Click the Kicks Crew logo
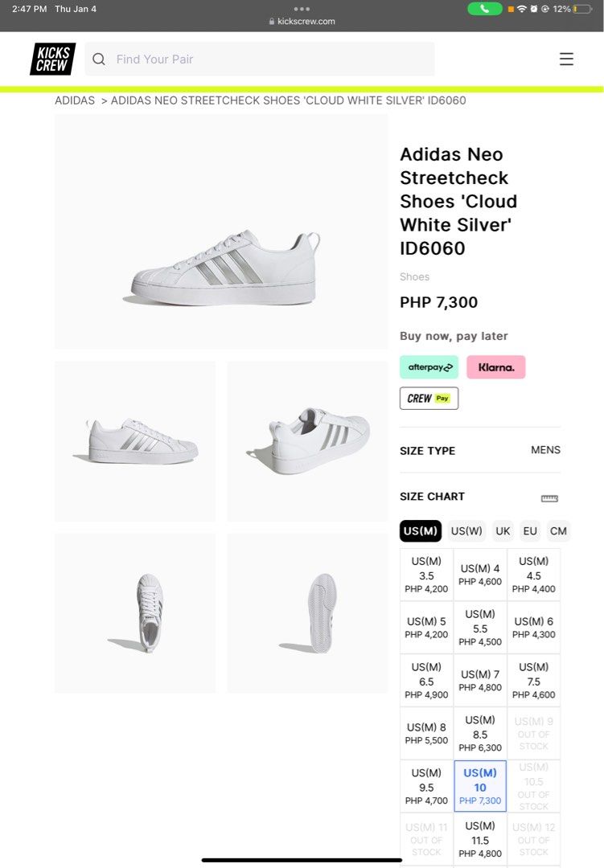The width and height of the screenshot is (604, 868). 52,59
